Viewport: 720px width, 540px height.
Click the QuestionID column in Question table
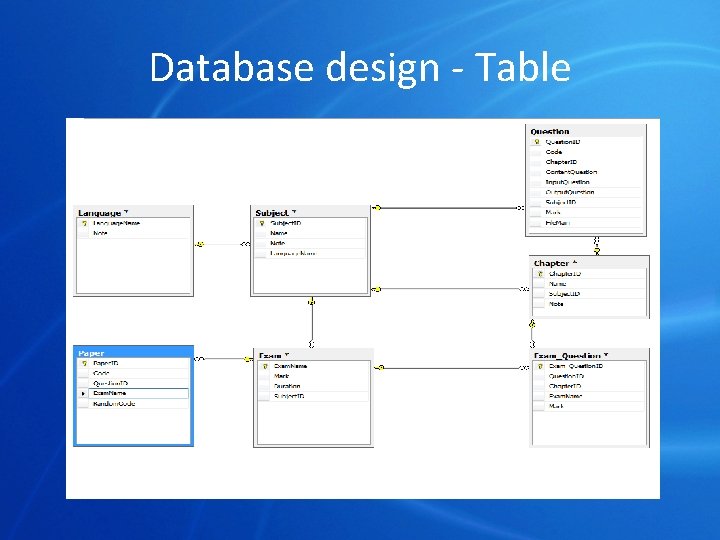point(586,142)
